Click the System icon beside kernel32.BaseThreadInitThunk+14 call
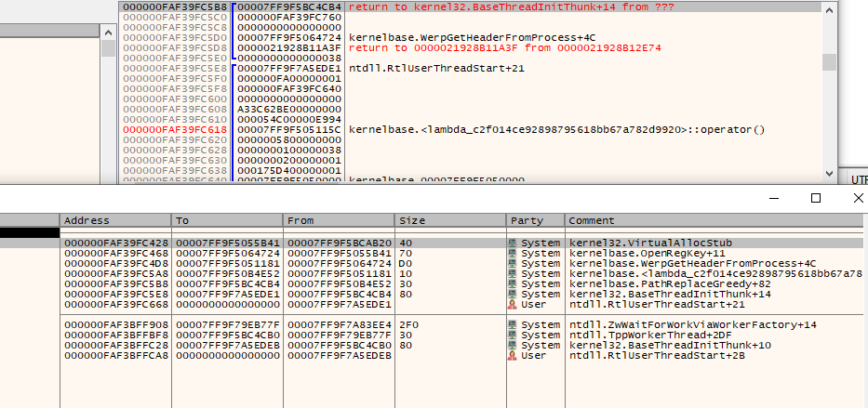Image resolution: width=868 pixels, height=408 pixels. pos(513,294)
